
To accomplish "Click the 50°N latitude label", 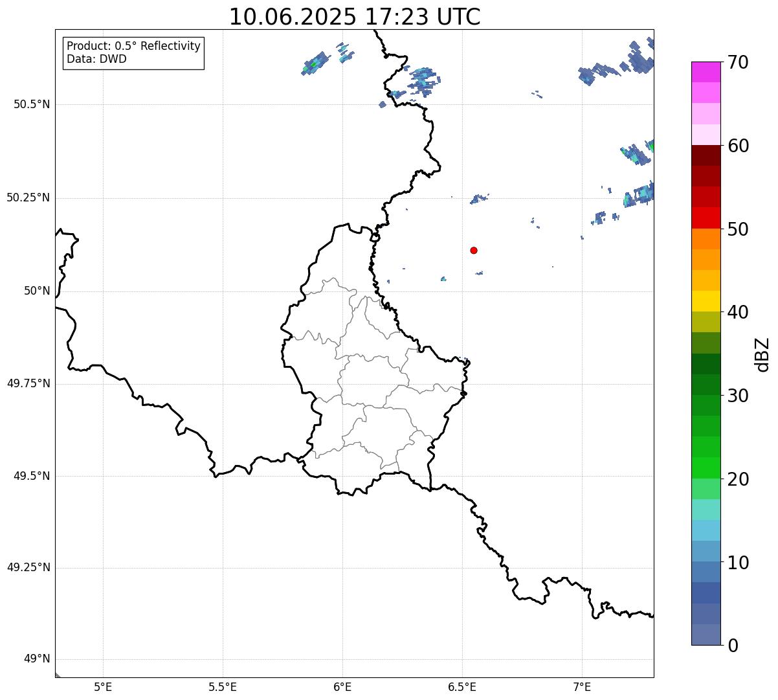I will (37, 291).
